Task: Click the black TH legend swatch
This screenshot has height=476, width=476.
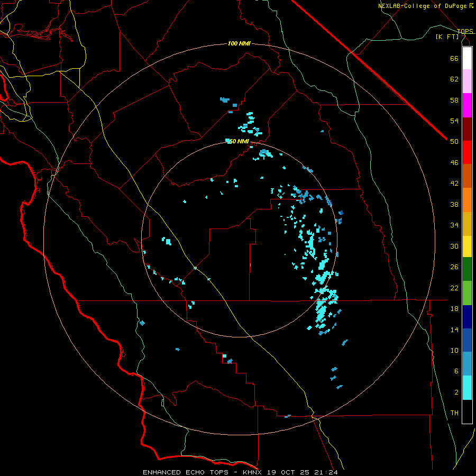Action: (467, 411)
